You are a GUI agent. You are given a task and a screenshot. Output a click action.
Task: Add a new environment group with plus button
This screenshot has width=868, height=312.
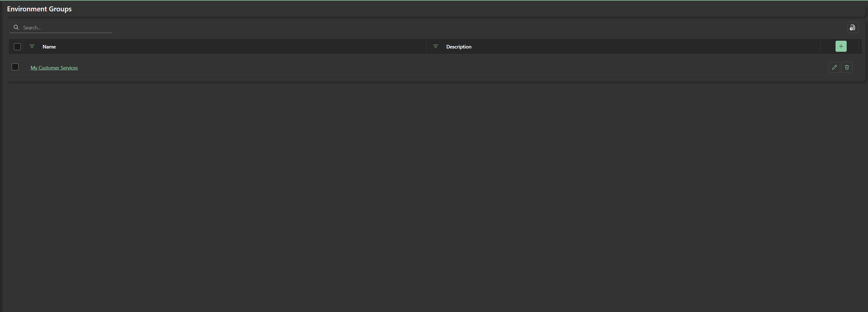[841, 47]
